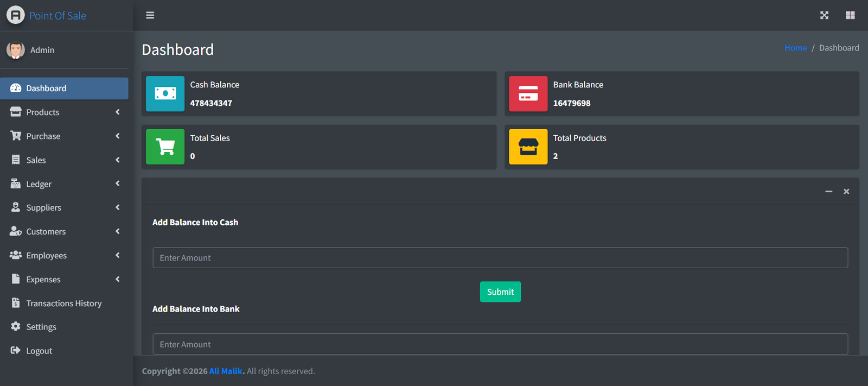Click the bank balance value 16479698
Viewport: 868px width, 386px height.
572,103
